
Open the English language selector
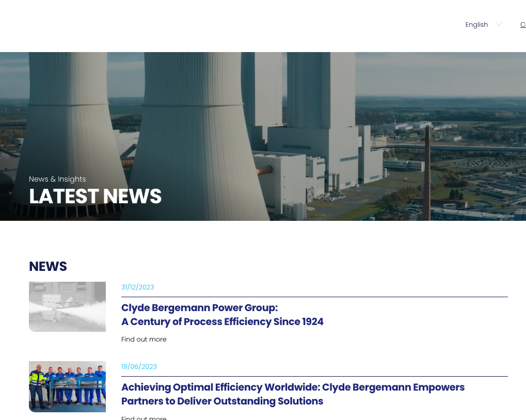(476, 25)
